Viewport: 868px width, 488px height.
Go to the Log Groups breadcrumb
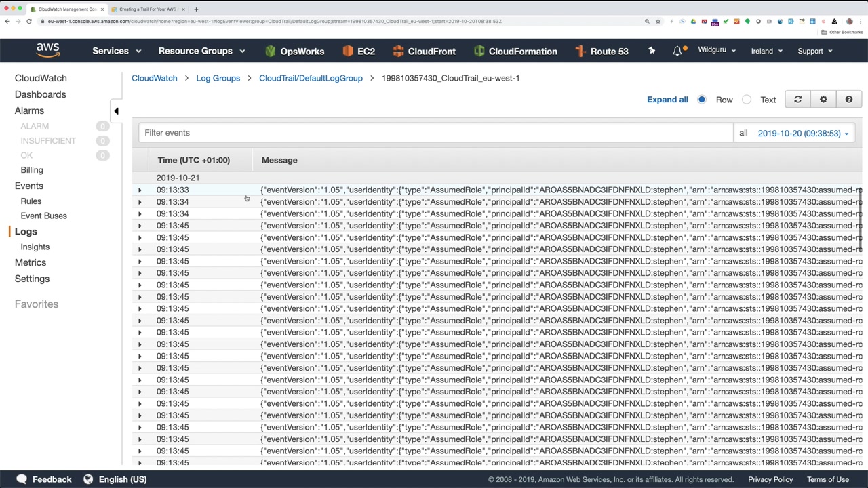[218, 78]
